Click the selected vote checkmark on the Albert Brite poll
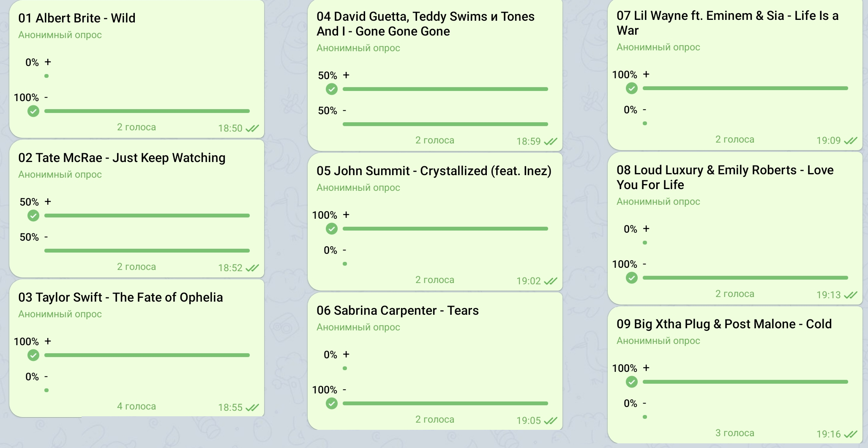868x448 pixels. pos(33,111)
